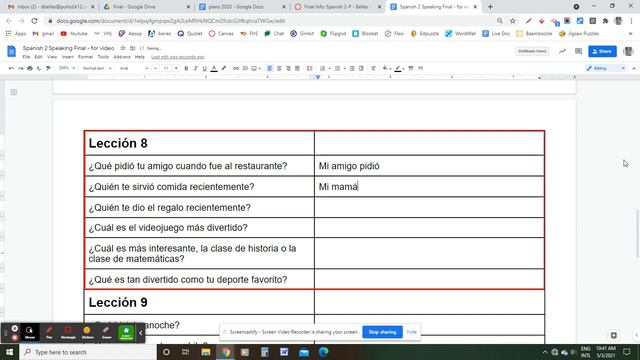Click the undo arrow icon
Screen dimensions: 640x360
point(11,68)
